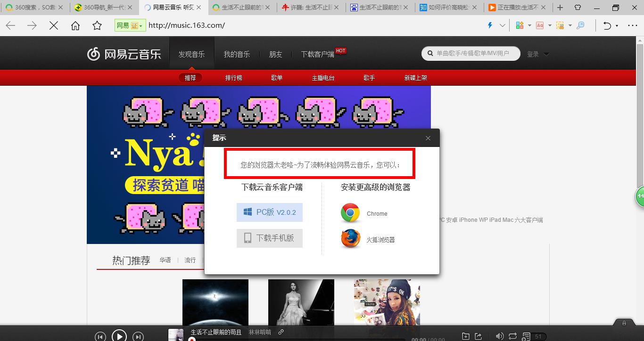
Task: Click the 华语 category link
Action: click(x=165, y=260)
